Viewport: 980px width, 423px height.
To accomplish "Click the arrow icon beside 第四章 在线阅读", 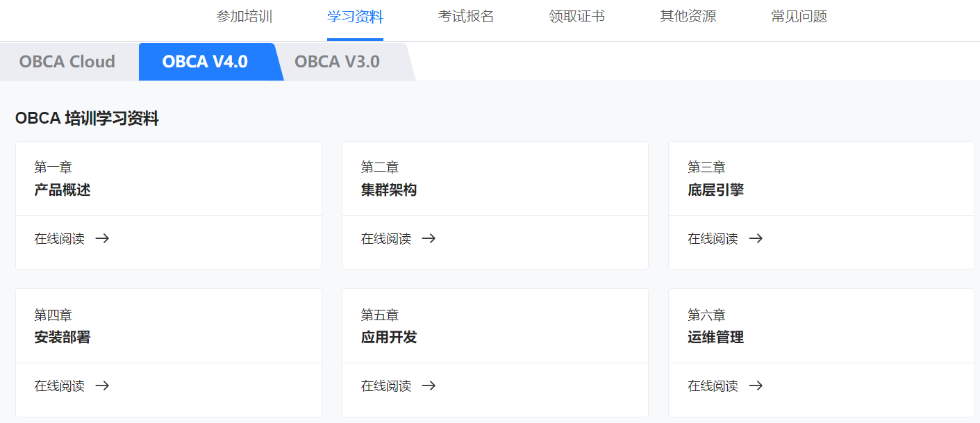I will (x=102, y=385).
